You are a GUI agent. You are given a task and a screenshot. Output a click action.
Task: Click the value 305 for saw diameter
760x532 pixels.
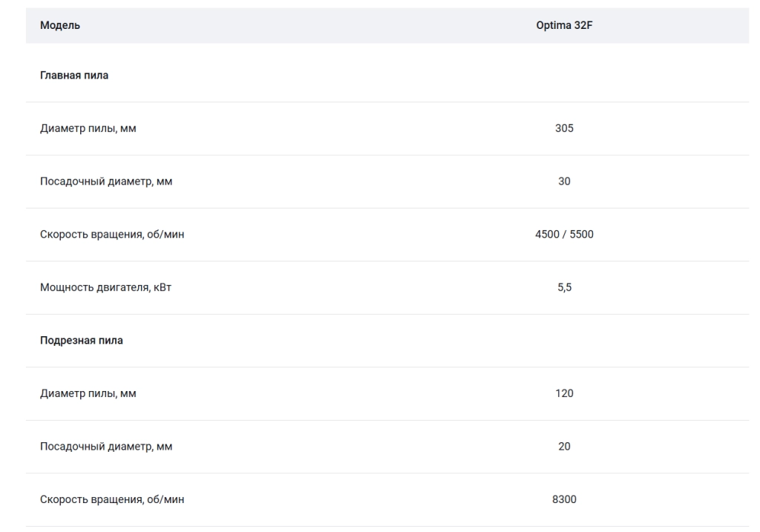point(564,128)
